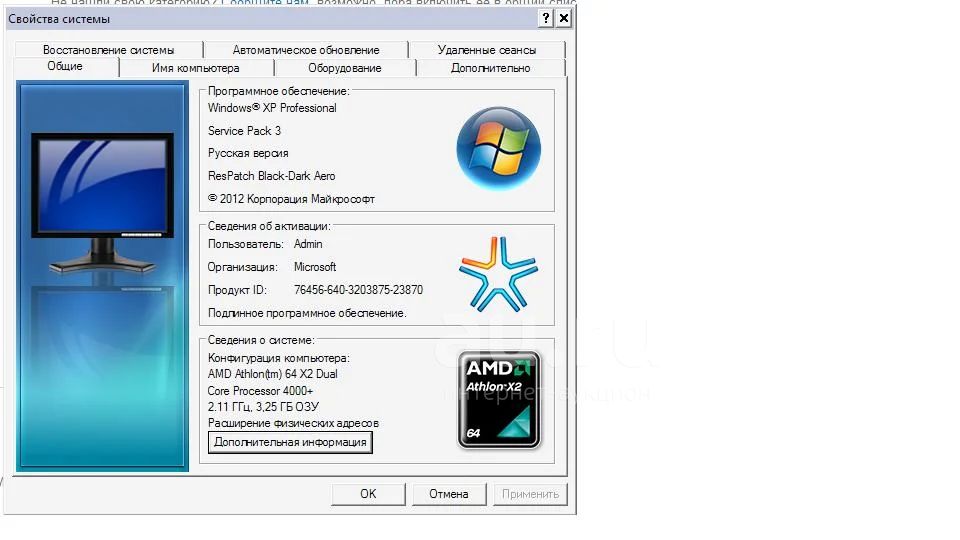This screenshot has width=960, height=540.
Task: Click the Windows orb logo
Action: coord(498,148)
